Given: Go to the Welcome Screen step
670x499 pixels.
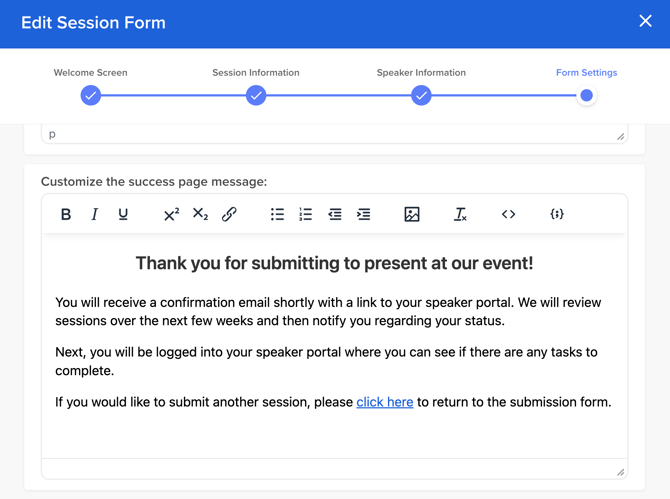Looking at the screenshot, I should [91, 95].
